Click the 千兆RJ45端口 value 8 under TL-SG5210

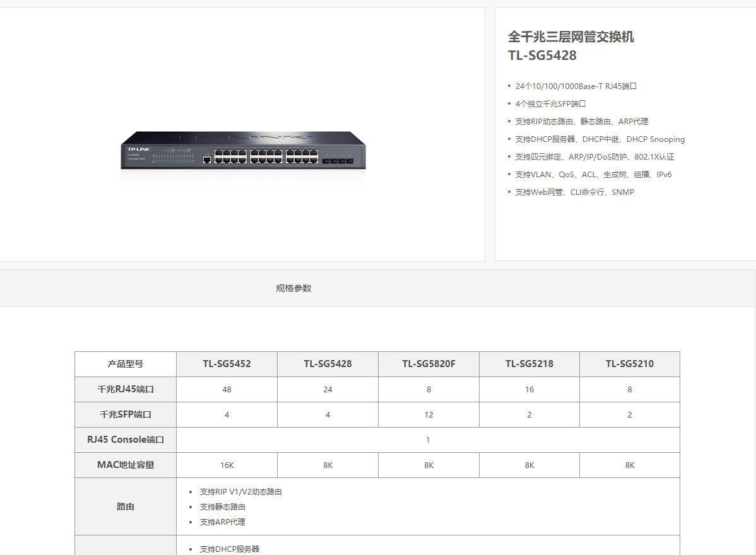click(x=630, y=389)
